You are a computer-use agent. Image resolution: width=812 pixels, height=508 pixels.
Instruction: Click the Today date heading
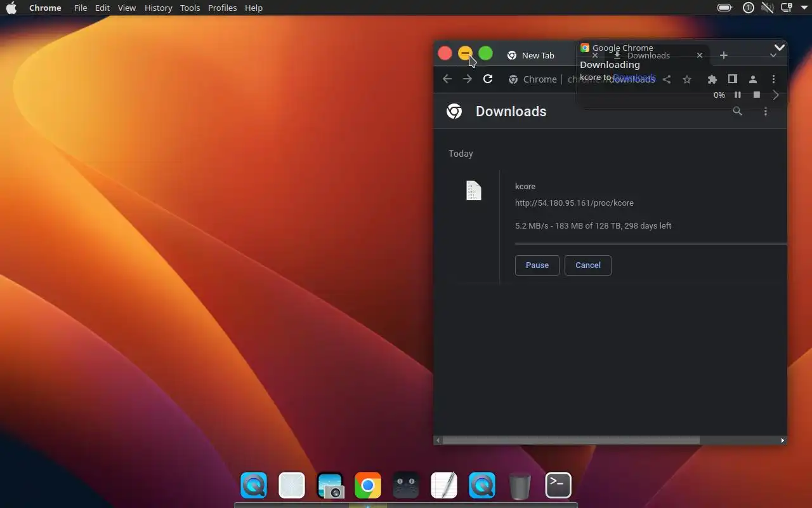coord(461,154)
